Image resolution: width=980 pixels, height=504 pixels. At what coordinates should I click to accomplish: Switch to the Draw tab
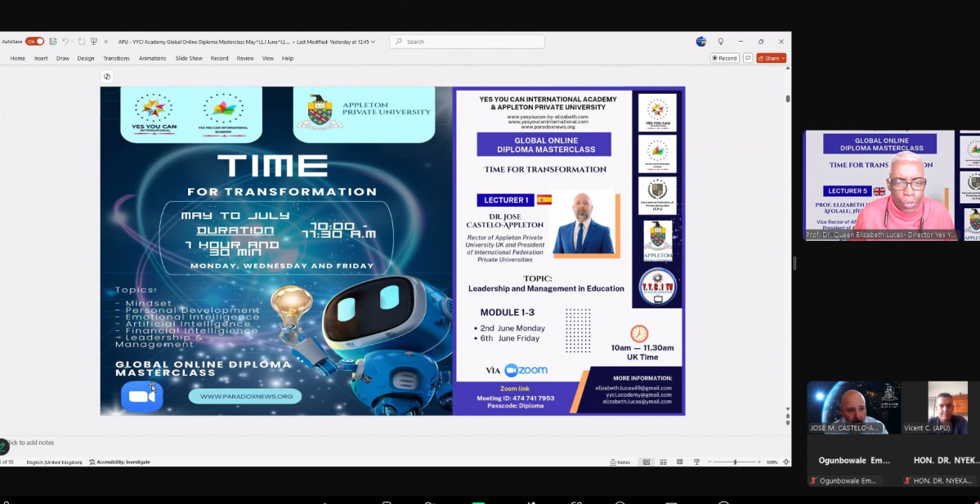click(62, 58)
